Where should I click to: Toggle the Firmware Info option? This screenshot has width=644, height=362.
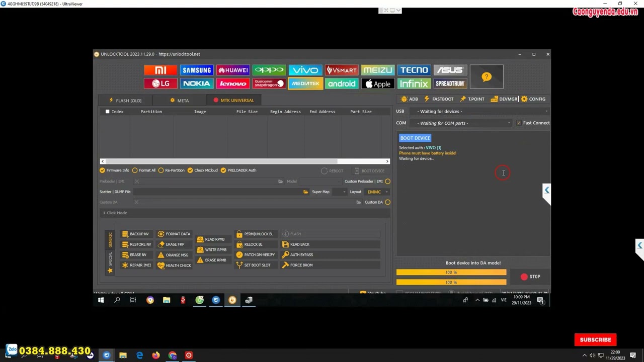[103, 170]
